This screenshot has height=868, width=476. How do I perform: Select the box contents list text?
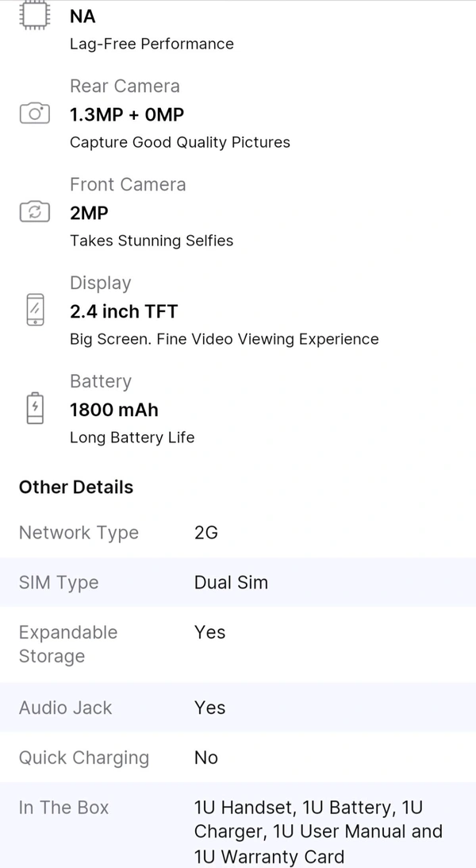click(x=318, y=832)
